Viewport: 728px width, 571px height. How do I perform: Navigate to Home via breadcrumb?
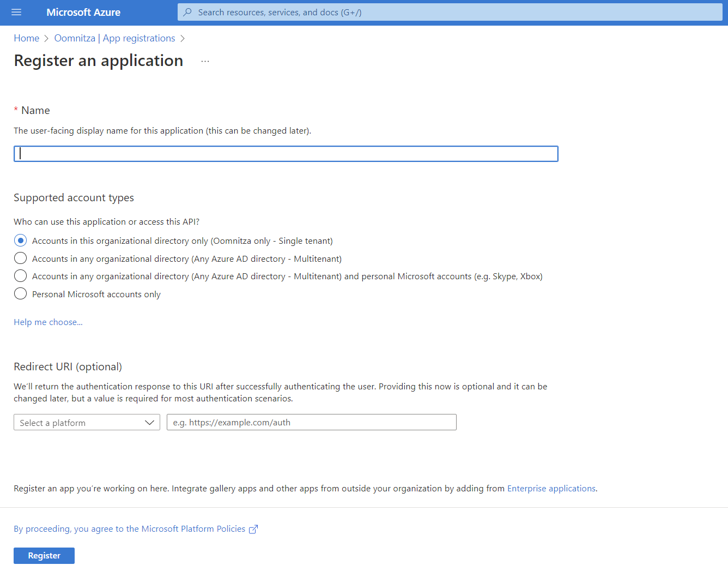click(26, 38)
